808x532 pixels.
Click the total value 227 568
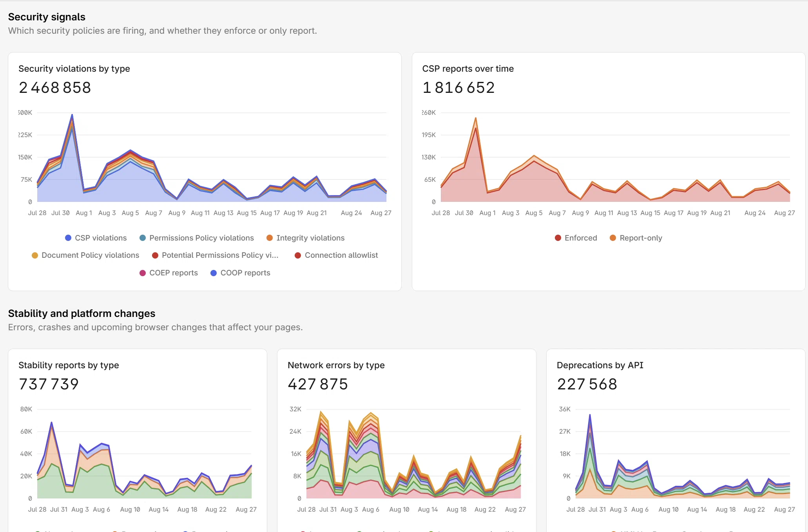[587, 384]
